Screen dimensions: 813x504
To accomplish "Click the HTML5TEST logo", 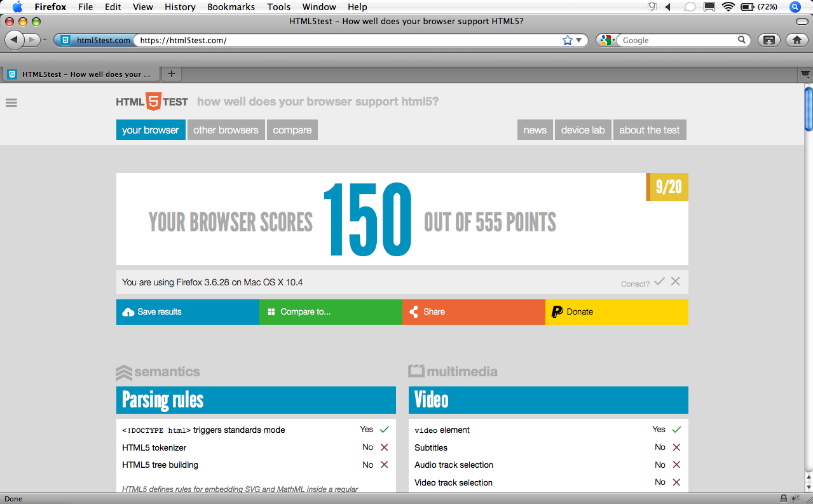I will 152,102.
